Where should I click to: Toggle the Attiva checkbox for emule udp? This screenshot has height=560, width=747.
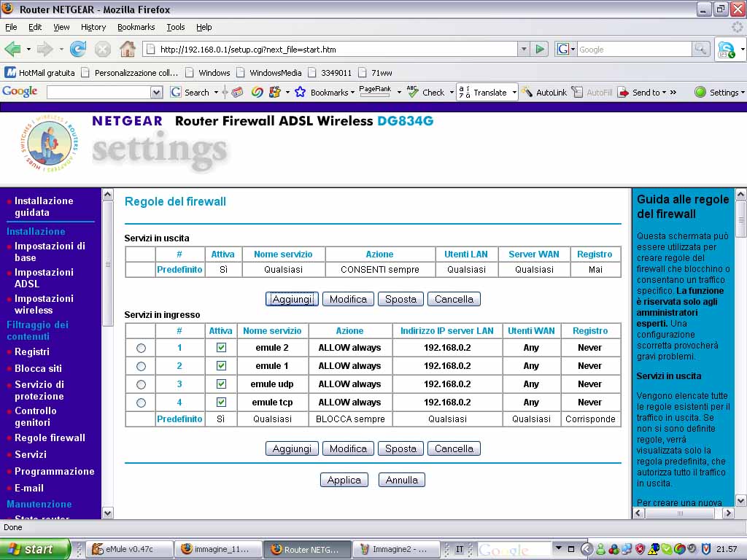coord(221,384)
